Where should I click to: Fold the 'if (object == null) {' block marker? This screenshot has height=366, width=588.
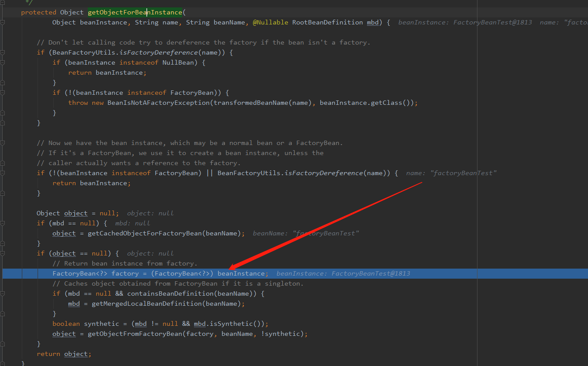(x=3, y=253)
